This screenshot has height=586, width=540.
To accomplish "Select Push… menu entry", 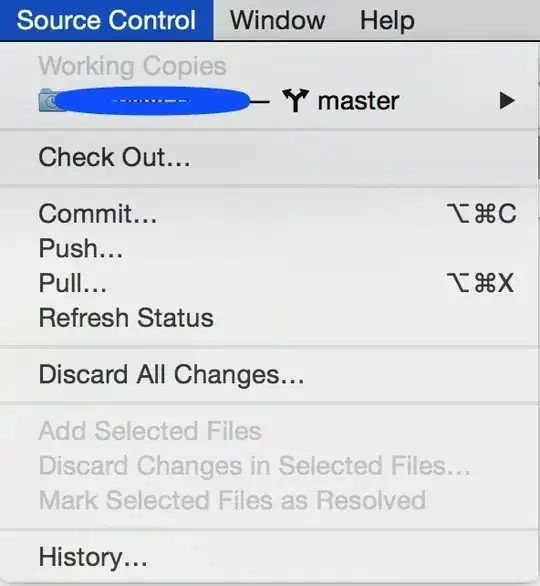I will (269, 248).
